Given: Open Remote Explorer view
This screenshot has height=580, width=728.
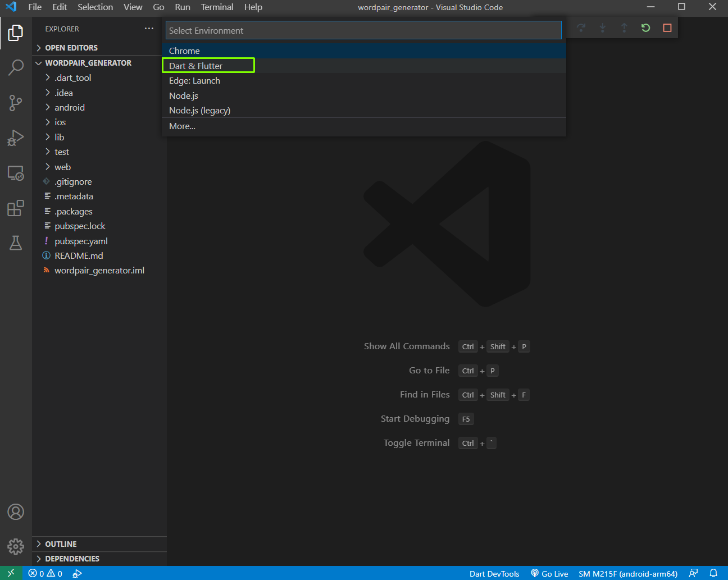Looking at the screenshot, I should [16, 173].
